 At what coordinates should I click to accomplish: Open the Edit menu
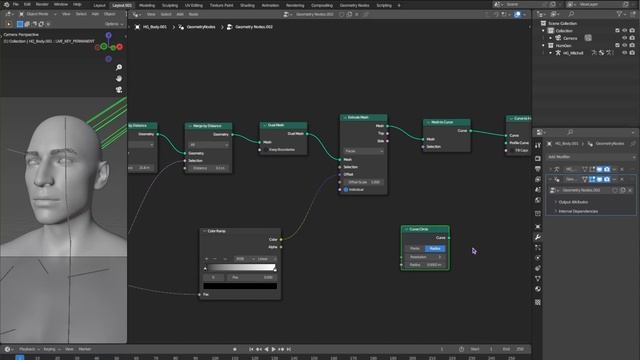[27, 4]
